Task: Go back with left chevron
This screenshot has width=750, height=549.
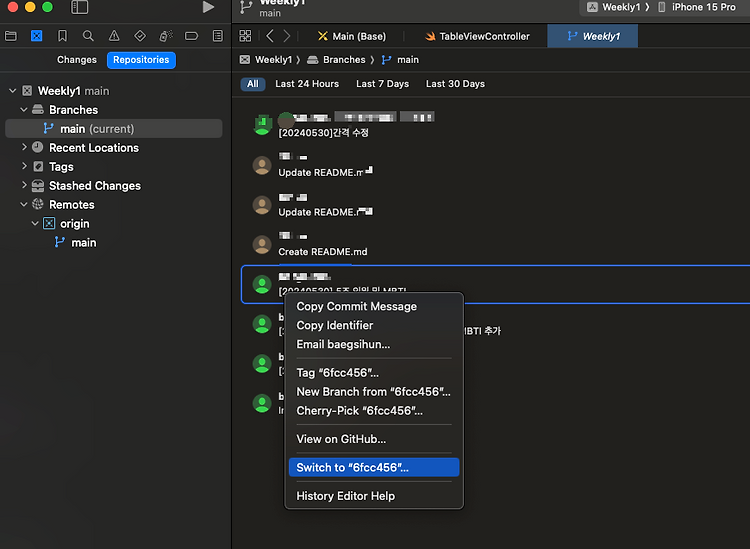Action: point(270,36)
